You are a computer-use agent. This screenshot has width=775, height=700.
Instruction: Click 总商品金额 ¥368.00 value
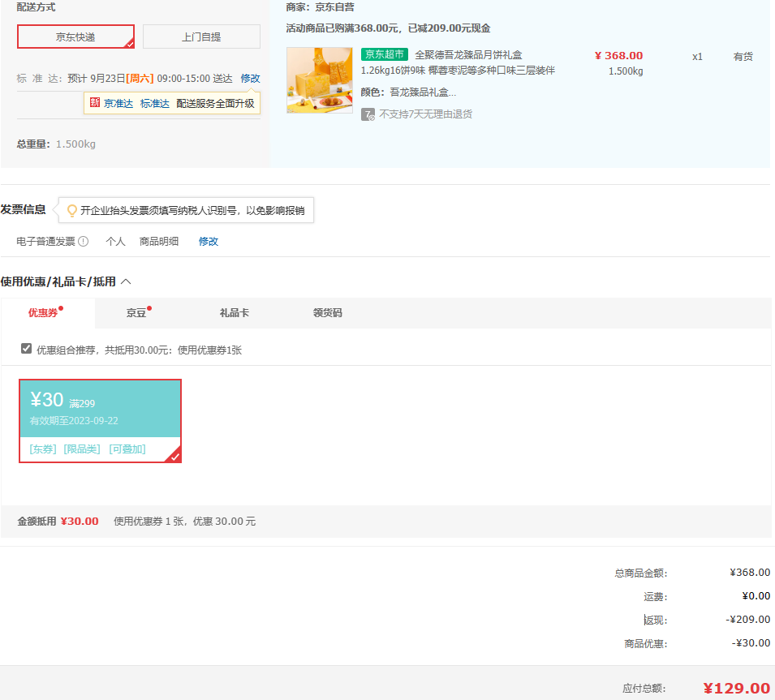coord(750,573)
